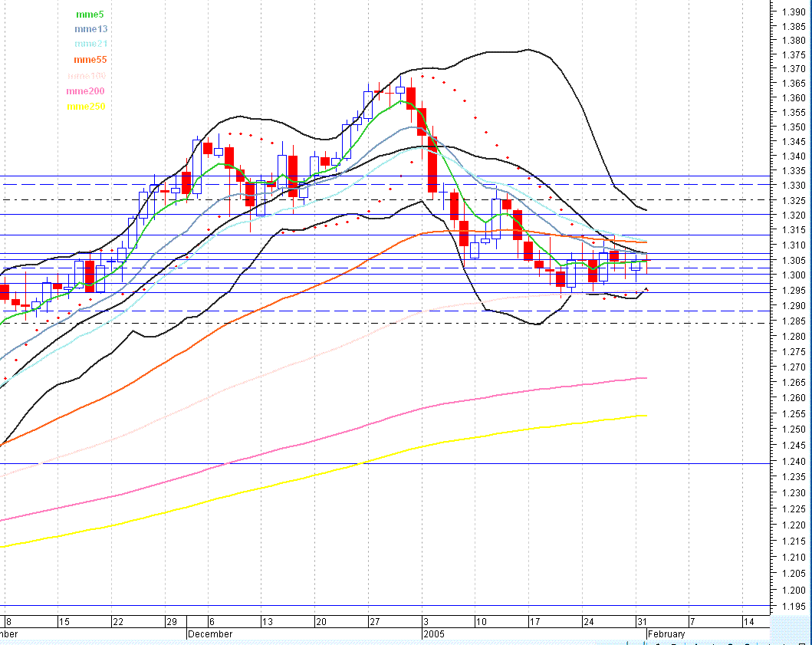Select the mme250 legend label

click(86, 107)
